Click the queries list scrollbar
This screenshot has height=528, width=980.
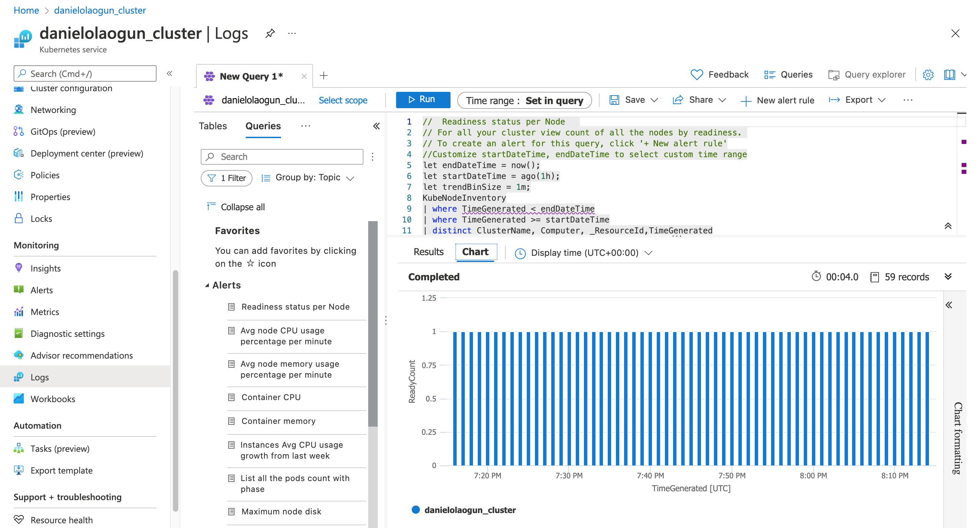(373, 323)
